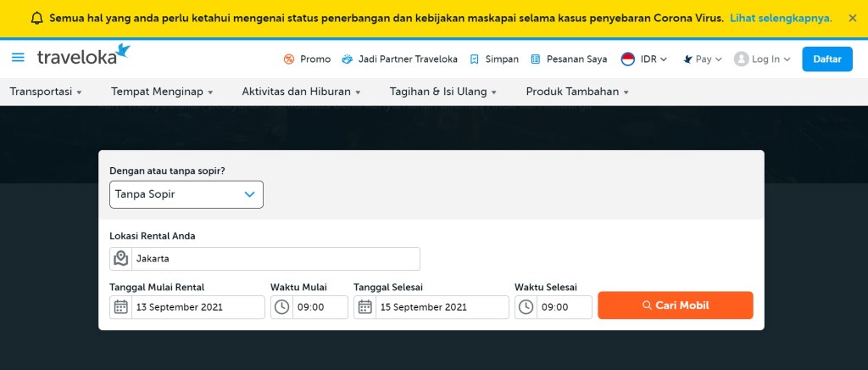Click the clock icon for Waktu Selesai
Screen dimensions: 868x370
pos(526,307)
